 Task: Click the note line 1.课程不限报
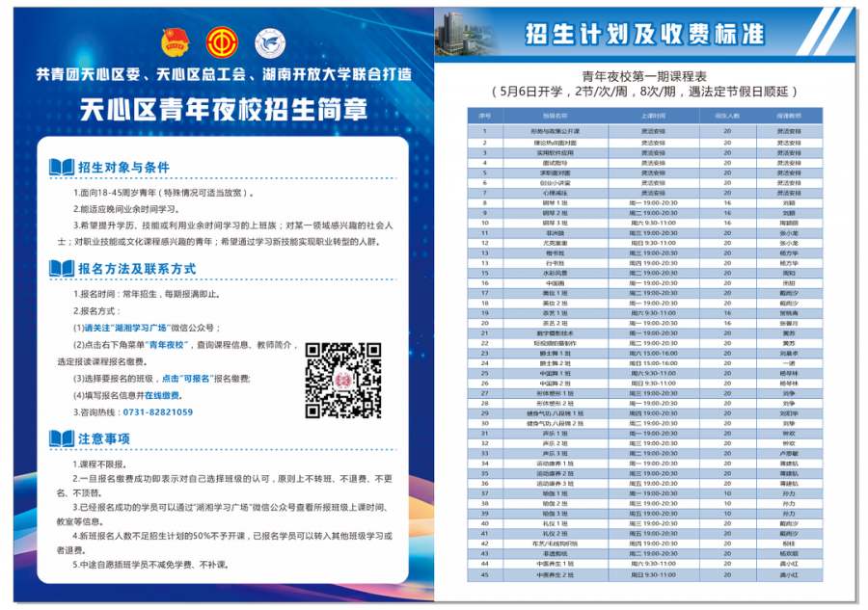click(x=100, y=464)
